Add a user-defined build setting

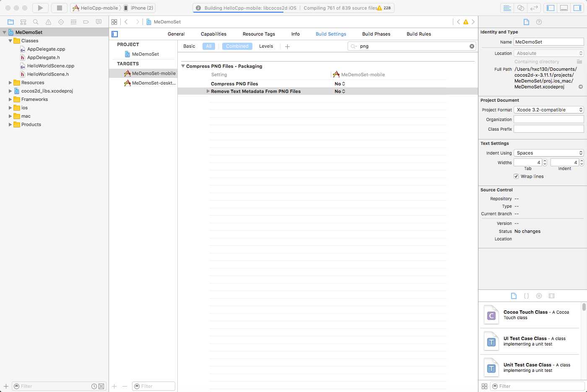point(287,46)
